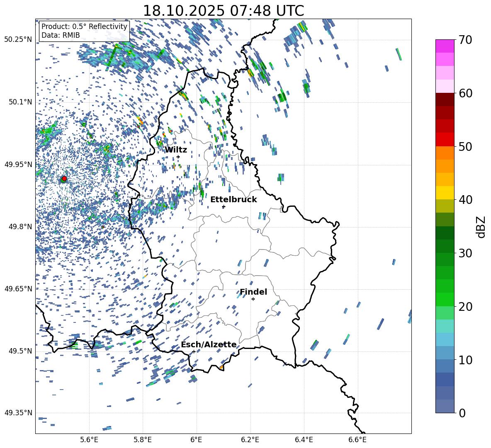The height and width of the screenshot is (448, 491).
Task: Click the bright red 50 dBZ swatch
Action: coord(445,140)
